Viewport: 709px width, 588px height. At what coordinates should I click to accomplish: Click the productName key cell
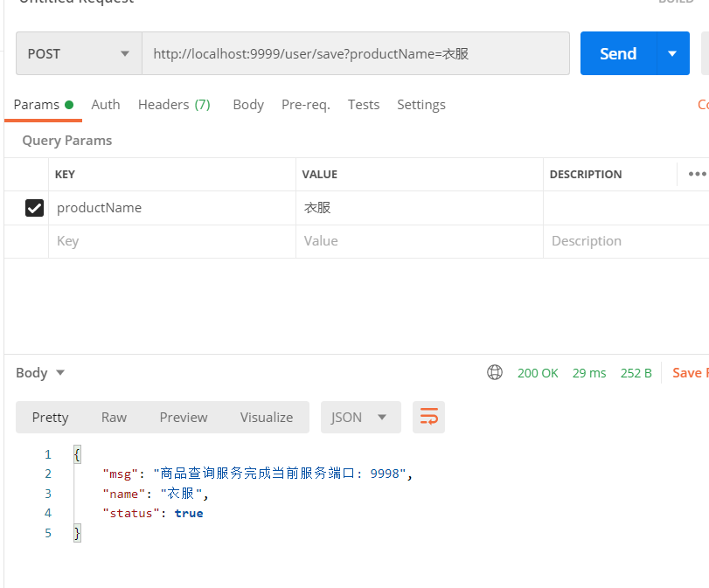tap(172, 208)
